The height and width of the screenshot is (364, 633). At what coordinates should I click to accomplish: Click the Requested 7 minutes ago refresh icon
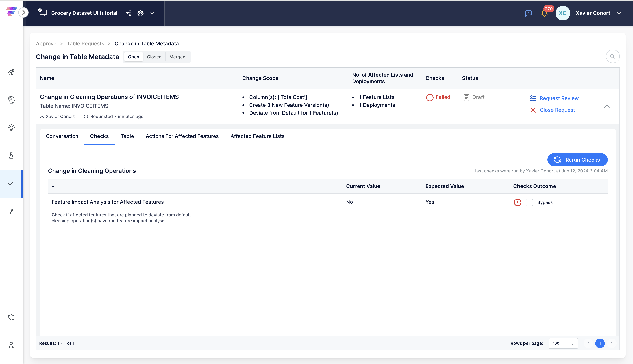(x=86, y=117)
